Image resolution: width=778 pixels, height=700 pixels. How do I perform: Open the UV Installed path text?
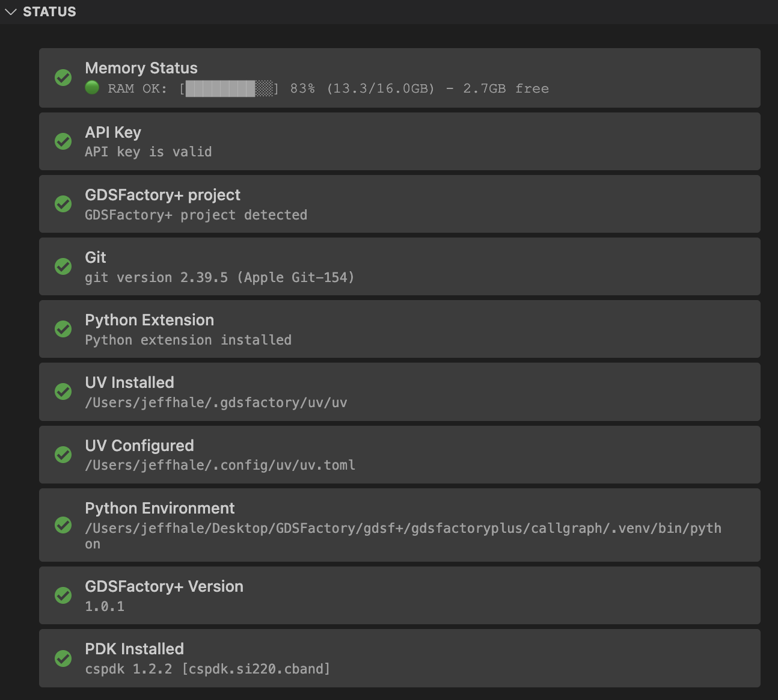coord(216,402)
